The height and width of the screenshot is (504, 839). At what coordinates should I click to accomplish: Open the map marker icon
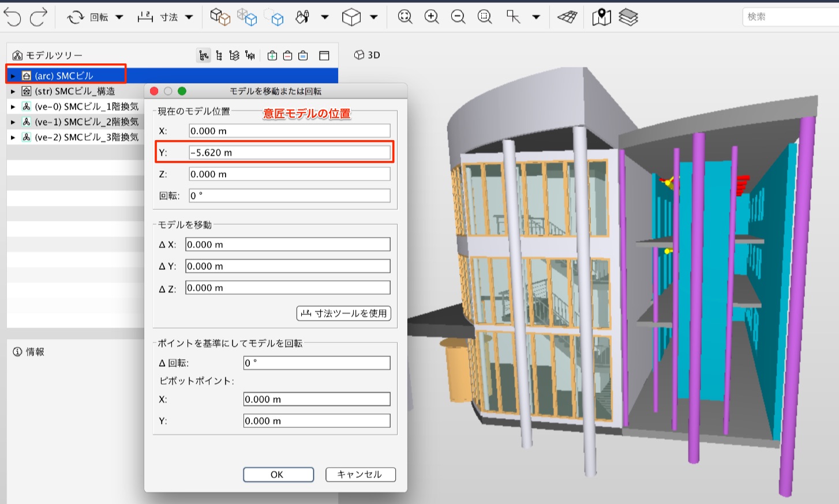601,17
